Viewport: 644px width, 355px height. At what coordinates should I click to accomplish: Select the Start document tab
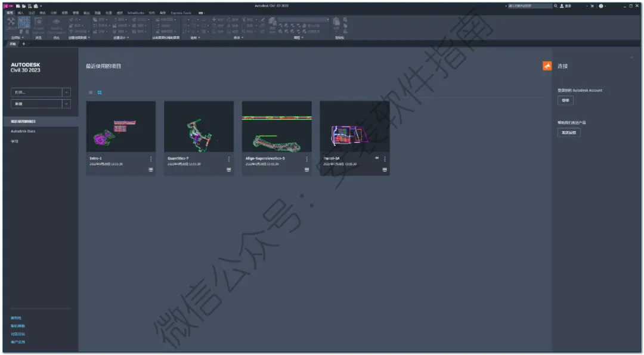(x=13, y=44)
